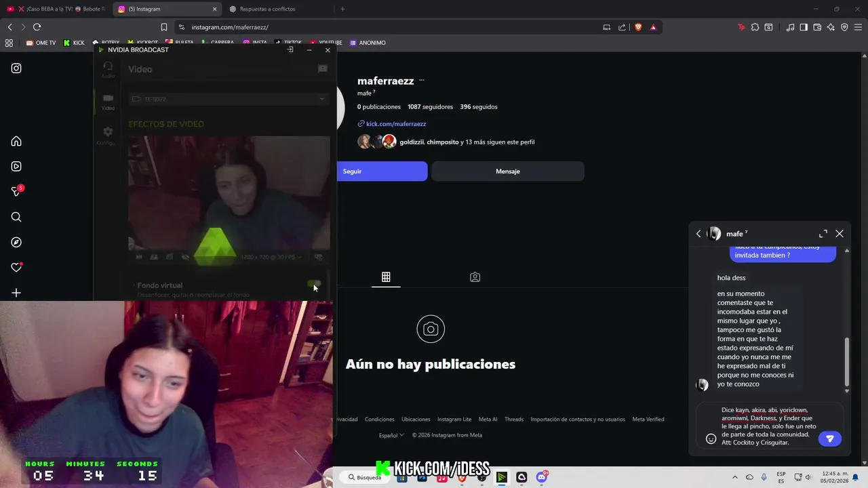Open Search in the Instagram sidebar
The image size is (868, 488).
(16, 217)
